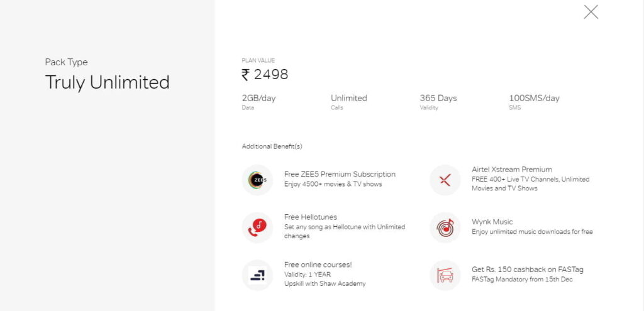The height and width of the screenshot is (311, 644).
Task: Select the Wynk Music benefit title
Action: [492, 222]
